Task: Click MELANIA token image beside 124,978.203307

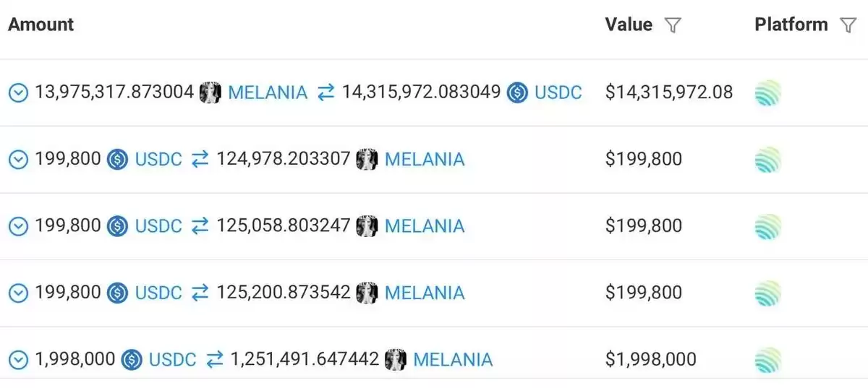Action: pos(367,159)
